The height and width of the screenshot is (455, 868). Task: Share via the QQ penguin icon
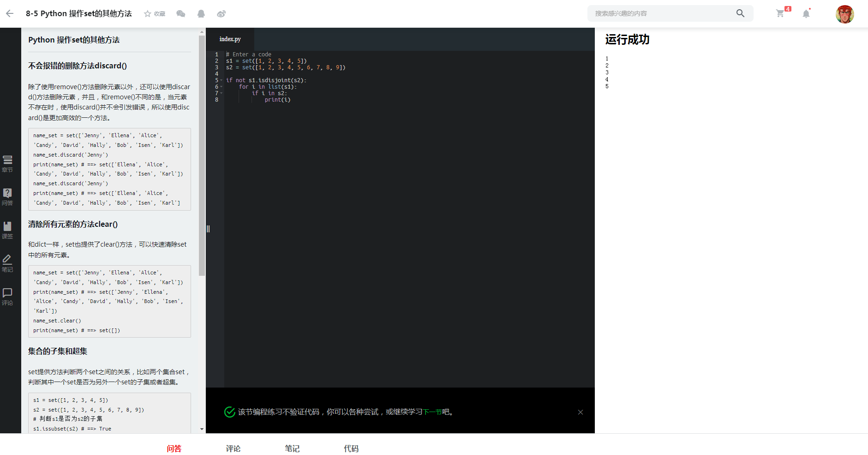[x=201, y=14]
